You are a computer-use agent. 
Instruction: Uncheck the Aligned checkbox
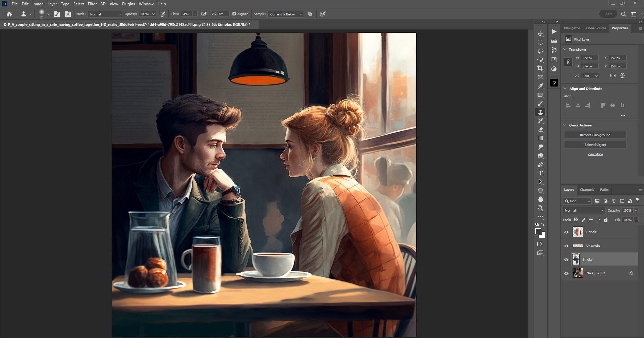[234, 14]
